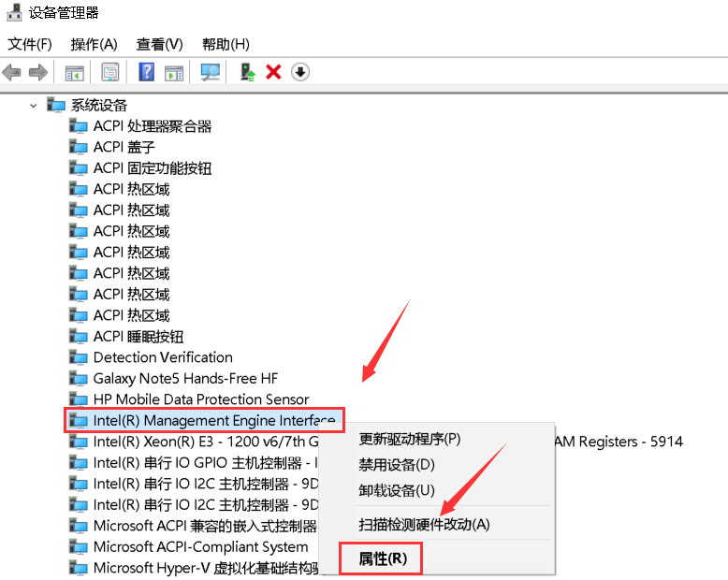Click icon beside Detection Verification
This screenshot has width=728, height=580.
coord(78,357)
